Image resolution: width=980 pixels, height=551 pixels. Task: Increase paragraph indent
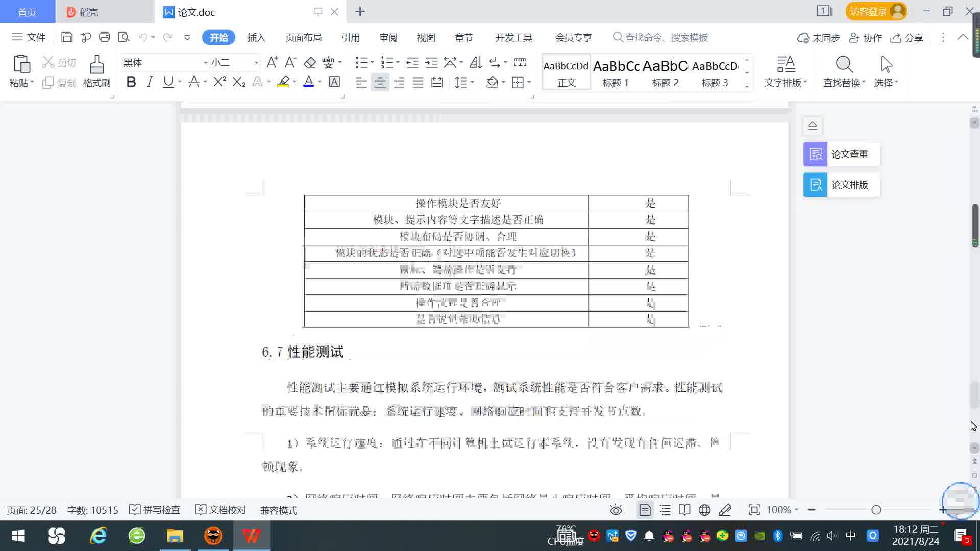tap(431, 62)
